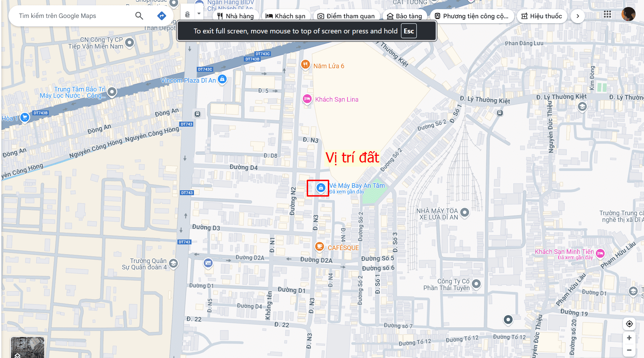The width and height of the screenshot is (644, 358).
Task: Select the Vé Máy Bay An Tâm pin
Action: (320, 188)
